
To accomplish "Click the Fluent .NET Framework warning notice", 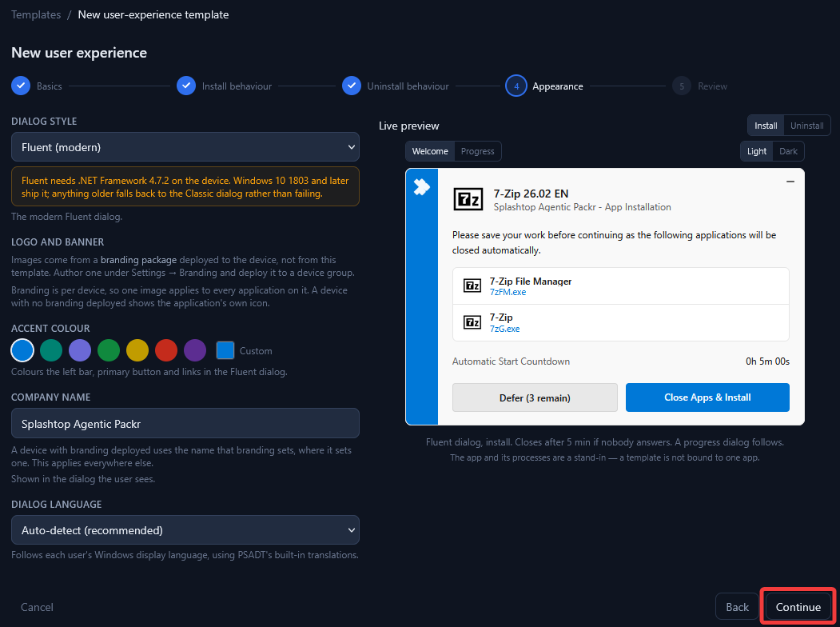I will tap(185, 186).
